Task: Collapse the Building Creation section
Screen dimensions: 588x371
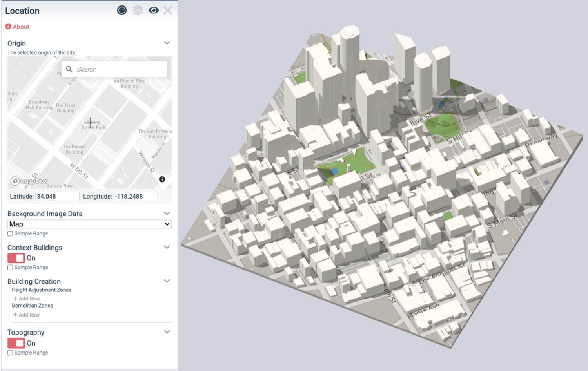Action: [167, 281]
